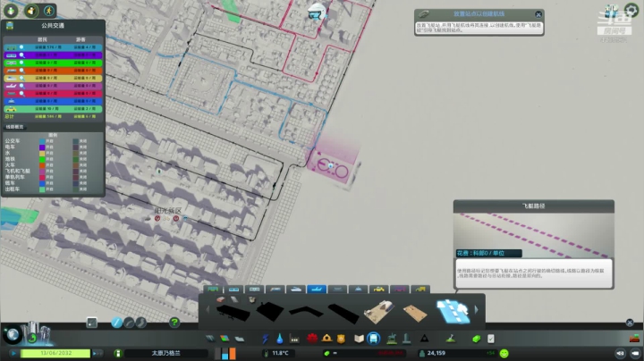This screenshot has height=361, width=644.
Task: Open the Fire department icon
Action: pos(327,339)
